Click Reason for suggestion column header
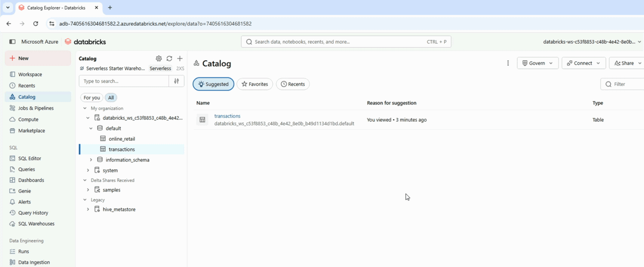The width and height of the screenshot is (644, 267). [x=392, y=103]
